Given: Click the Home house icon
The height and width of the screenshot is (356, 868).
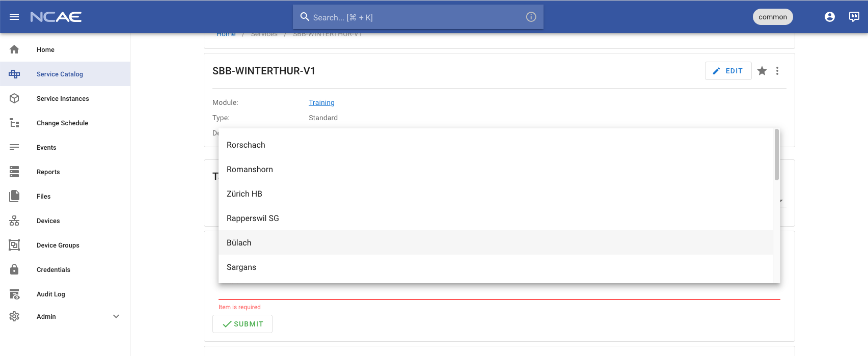Looking at the screenshot, I should 14,49.
